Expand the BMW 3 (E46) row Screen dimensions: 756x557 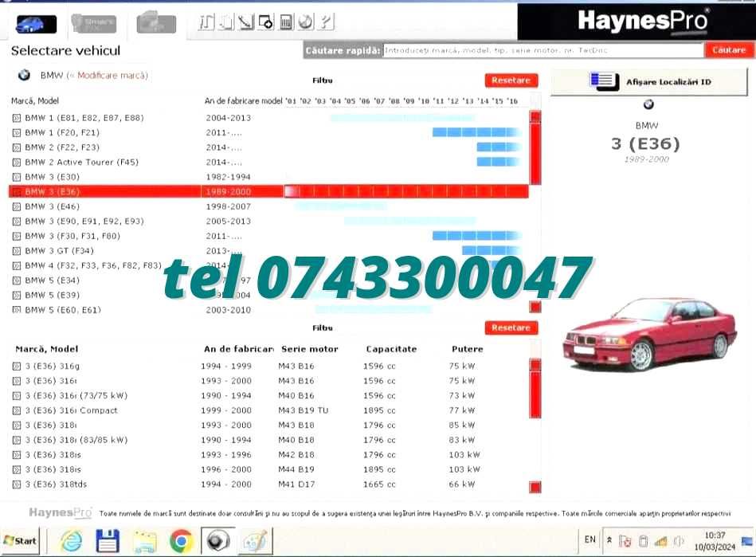pyautogui.click(x=17, y=207)
